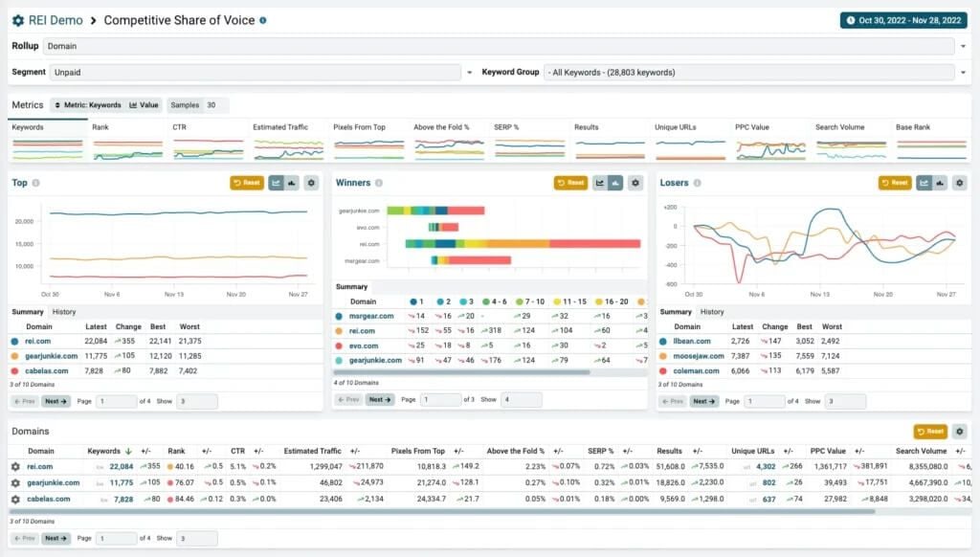Reset the Top panel
The height and width of the screenshot is (557, 980).
point(247,183)
